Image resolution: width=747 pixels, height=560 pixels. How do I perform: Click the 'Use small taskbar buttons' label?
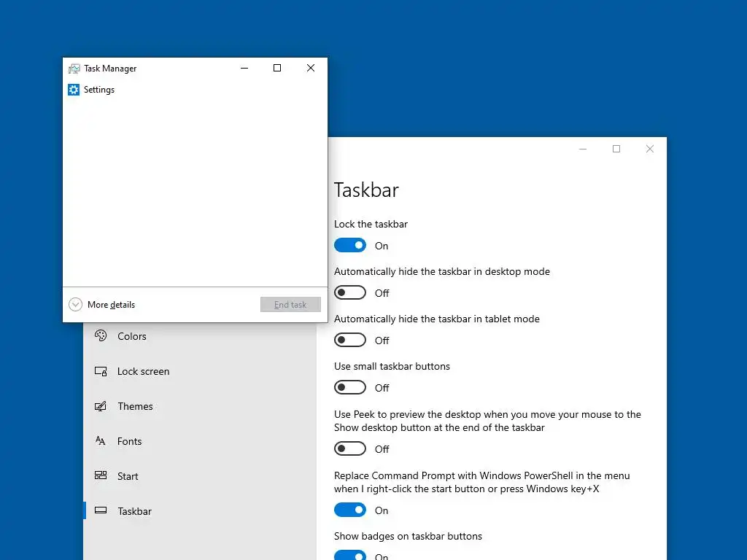(x=392, y=366)
